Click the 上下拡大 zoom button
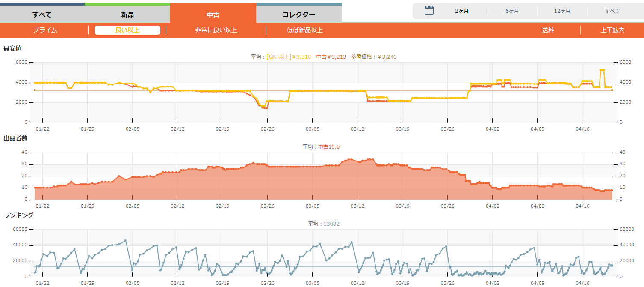This screenshot has width=644, height=287. [x=612, y=30]
